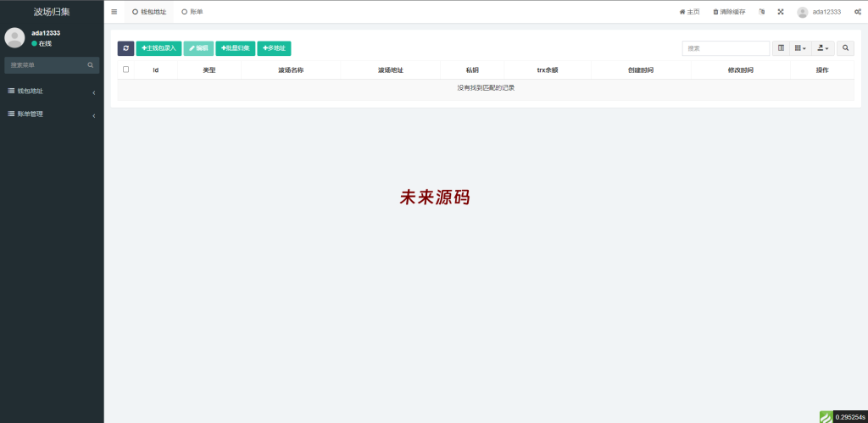The image size is (868, 423).
Task: Switch to the 账单 tab
Action: (192, 12)
